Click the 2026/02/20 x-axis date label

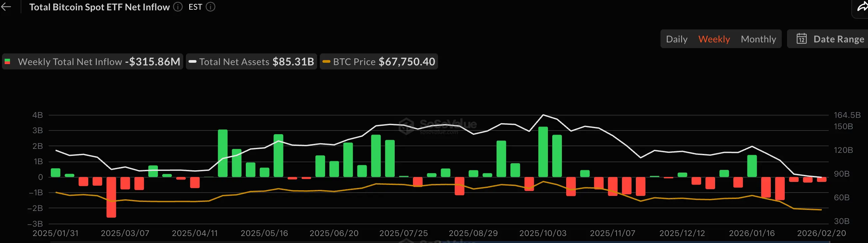821,233
